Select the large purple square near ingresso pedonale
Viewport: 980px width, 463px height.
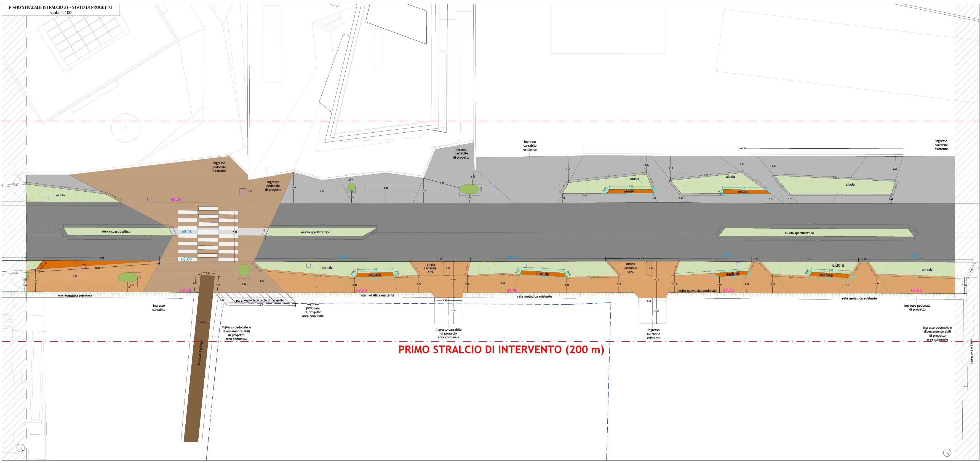243,192
